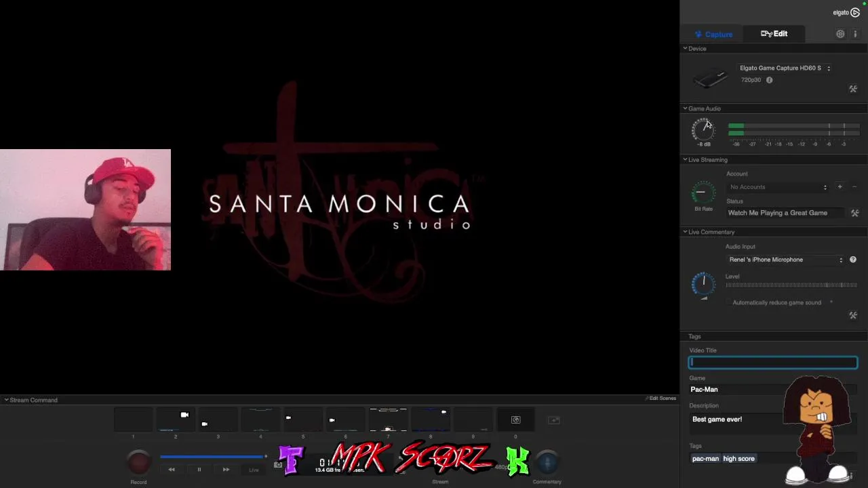The height and width of the screenshot is (488, 868).
Task: Collapse the Device section
Action: (685, 49)
